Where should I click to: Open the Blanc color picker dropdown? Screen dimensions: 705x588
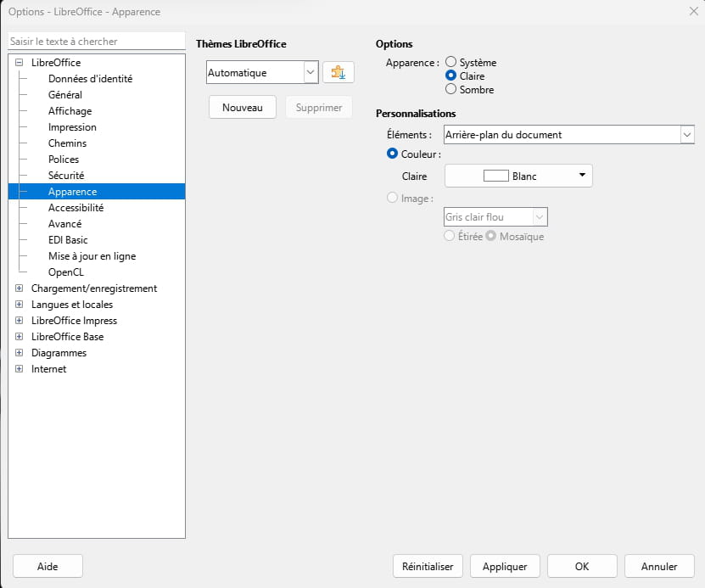pos(518,176)
